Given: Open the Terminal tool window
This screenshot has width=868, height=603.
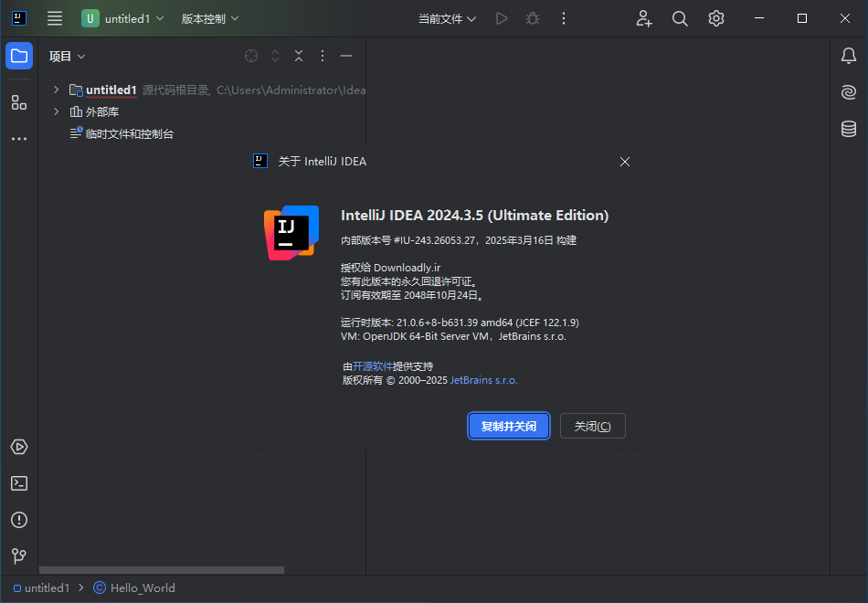Looking at the screenshot, I should 19,483.
